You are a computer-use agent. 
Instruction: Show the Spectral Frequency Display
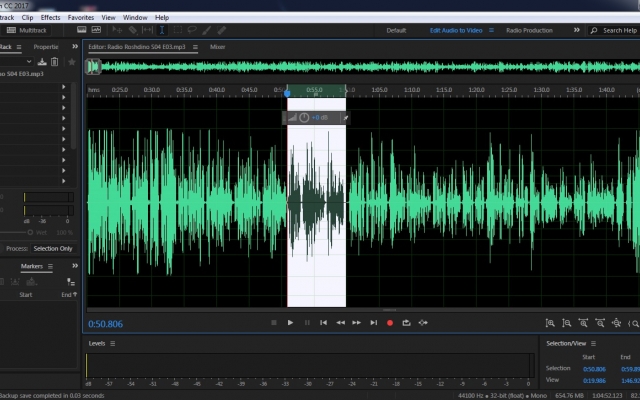tap(82, 30)
